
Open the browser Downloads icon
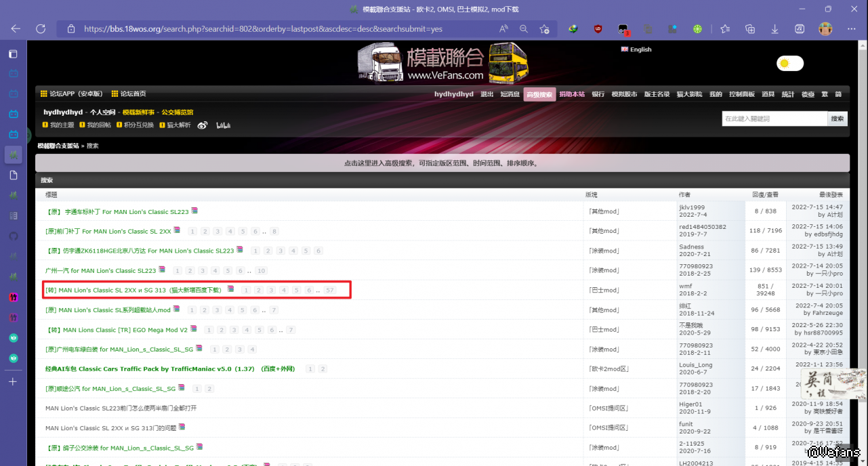pyautogui.click(x=774, y=29)
